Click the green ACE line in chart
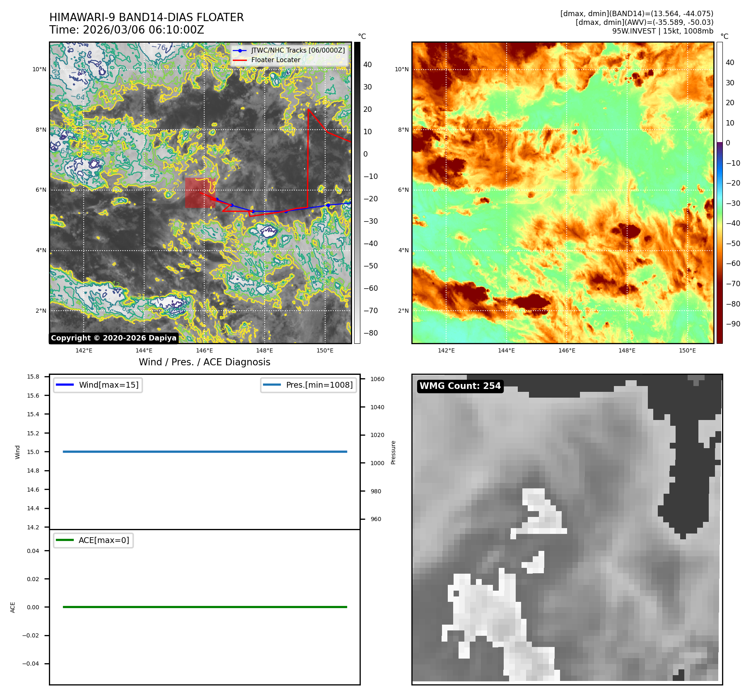This screenshot has height=700, width=751. tap(205, 607)
